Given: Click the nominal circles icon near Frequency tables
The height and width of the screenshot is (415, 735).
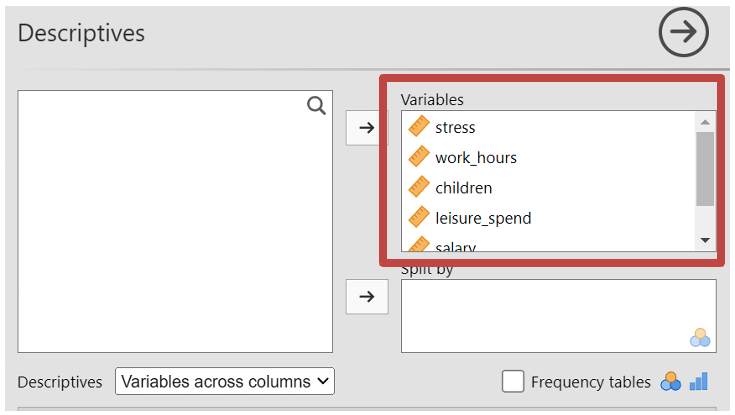Looking at the screenshot, I should pos(671,381).
